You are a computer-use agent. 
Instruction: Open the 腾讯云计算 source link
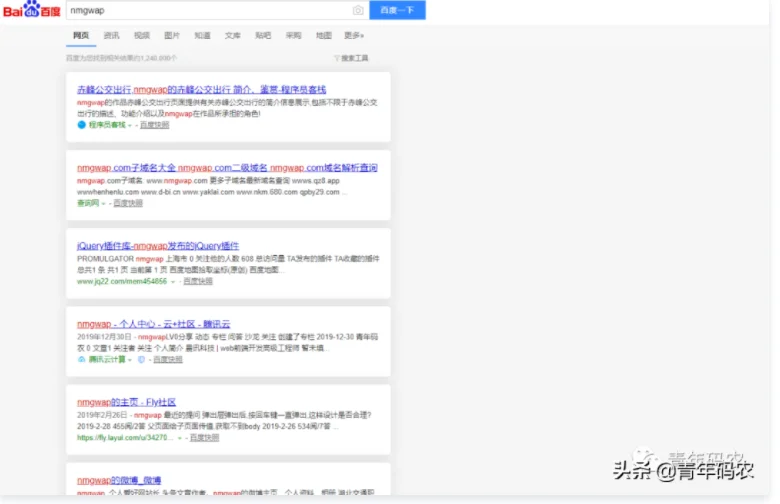click(107, 359)
